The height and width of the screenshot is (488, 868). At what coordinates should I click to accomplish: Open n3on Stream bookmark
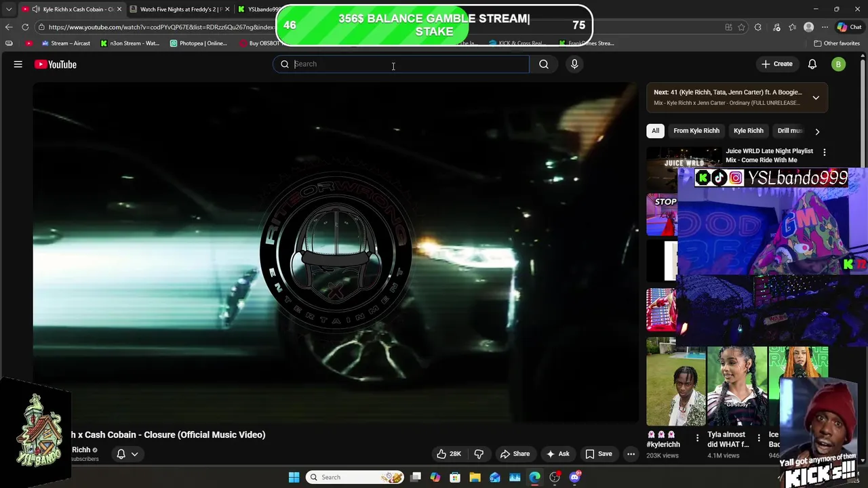coord(130,43)
